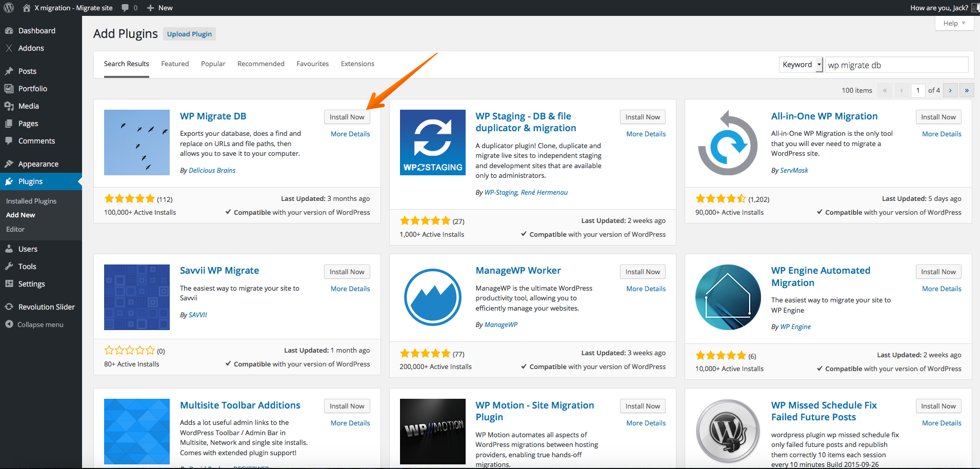The width and height of the screenshot is (980, 469).
Task: Click in the plugin search field
Action: (896, 65)
